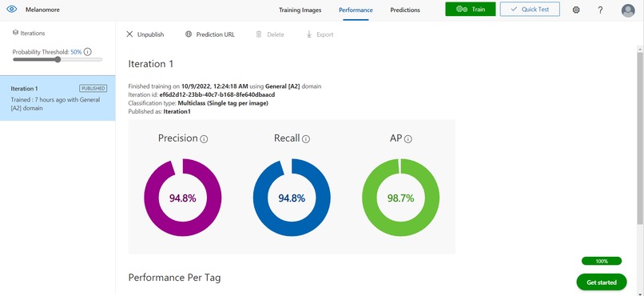This screenshot has height=296, width=644.
Task: Click the Get started button
Action: (x=602, y=282)
